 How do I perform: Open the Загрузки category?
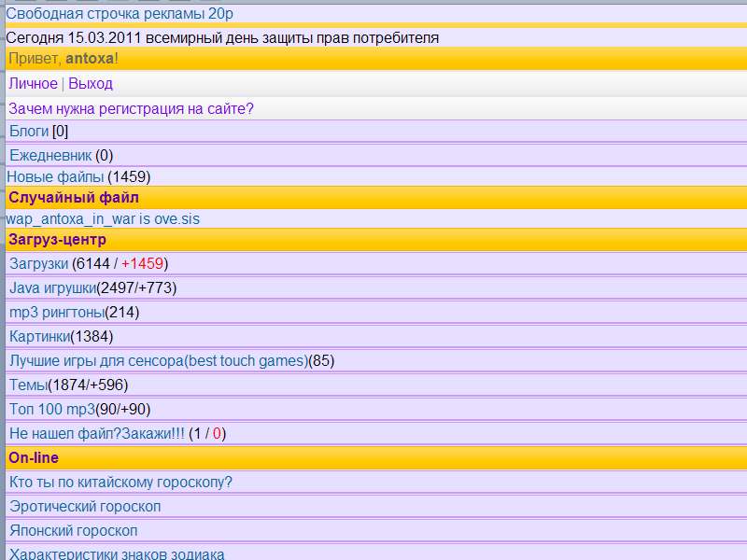tap(38, 264)
